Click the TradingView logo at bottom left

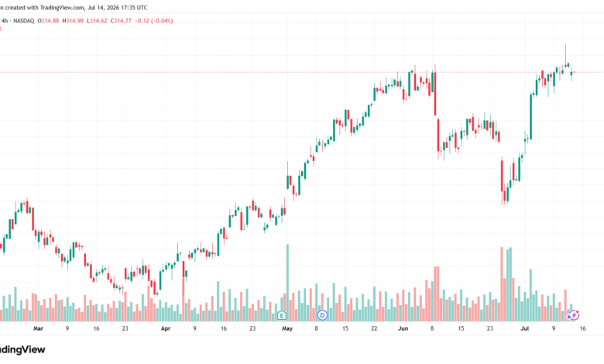point(21,350)
